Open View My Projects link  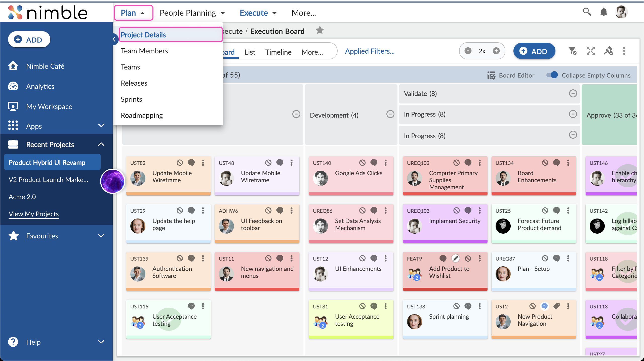click(33, 214)
